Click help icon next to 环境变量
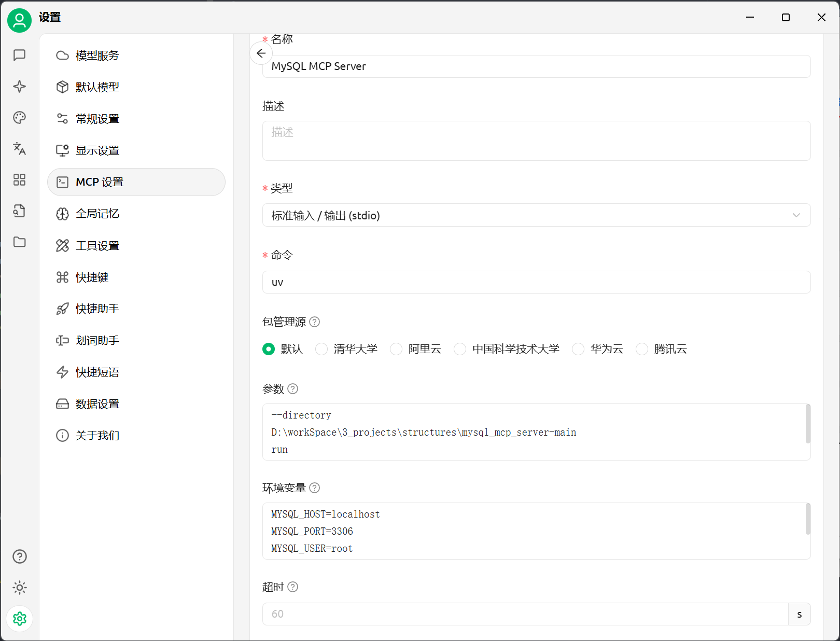840x641 pixels. click(x=315, y=488)
